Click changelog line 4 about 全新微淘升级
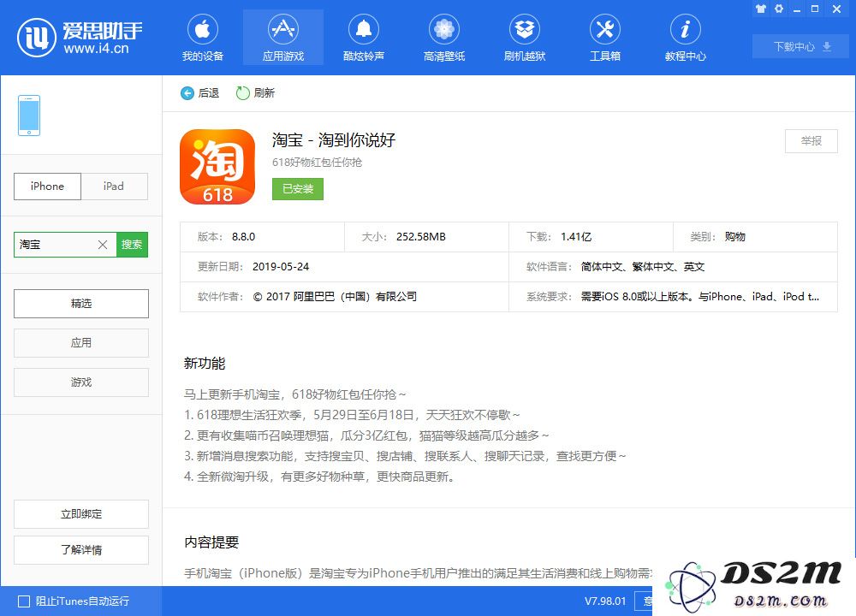856x616 pixels. coord(319,477)
